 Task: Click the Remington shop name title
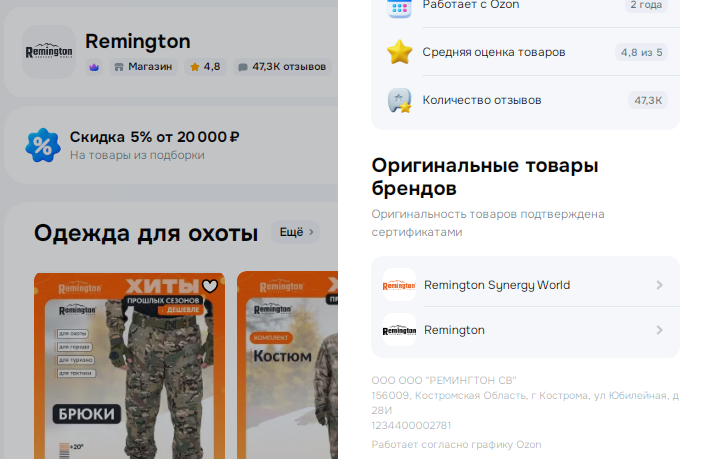(138, 41)
